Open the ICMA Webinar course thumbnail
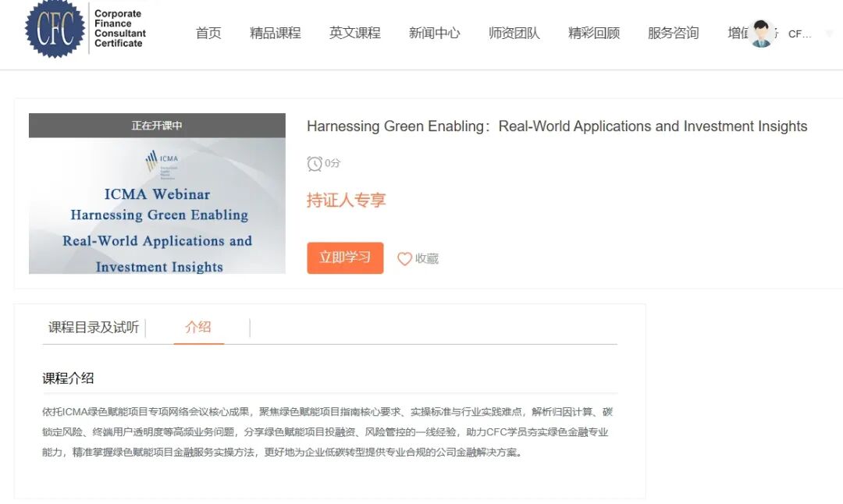Image resolution: width=843 pixels, height=504 pixels. click(x=155, y=211)
